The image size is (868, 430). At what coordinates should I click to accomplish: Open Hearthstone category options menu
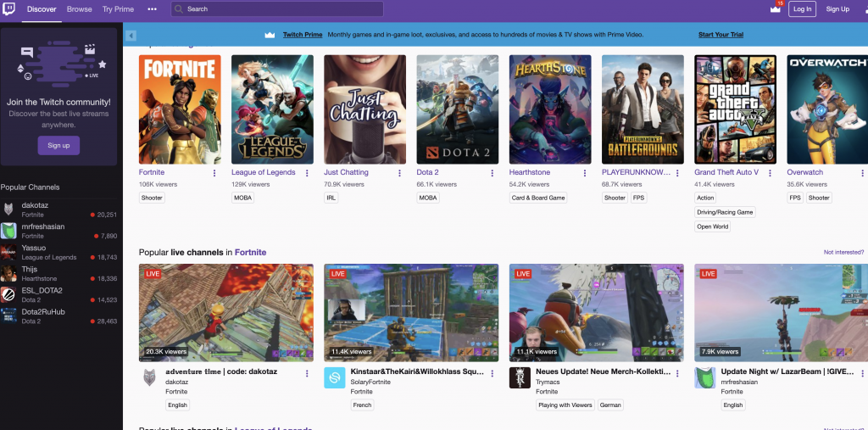585,173
